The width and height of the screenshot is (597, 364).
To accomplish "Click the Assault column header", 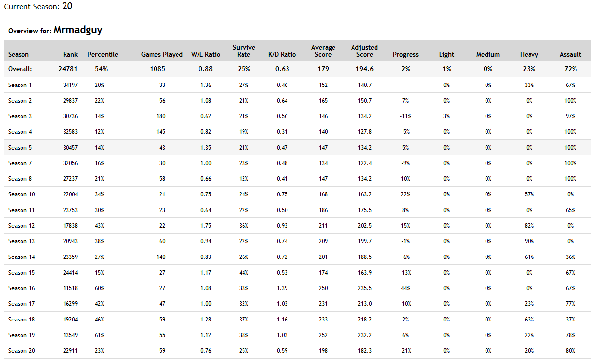I will point(570,54).
